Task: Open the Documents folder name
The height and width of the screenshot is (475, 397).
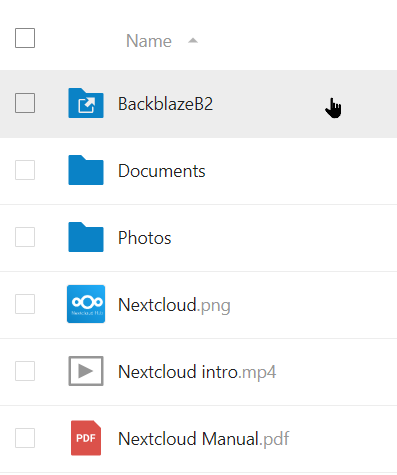Action: point(162,171)
